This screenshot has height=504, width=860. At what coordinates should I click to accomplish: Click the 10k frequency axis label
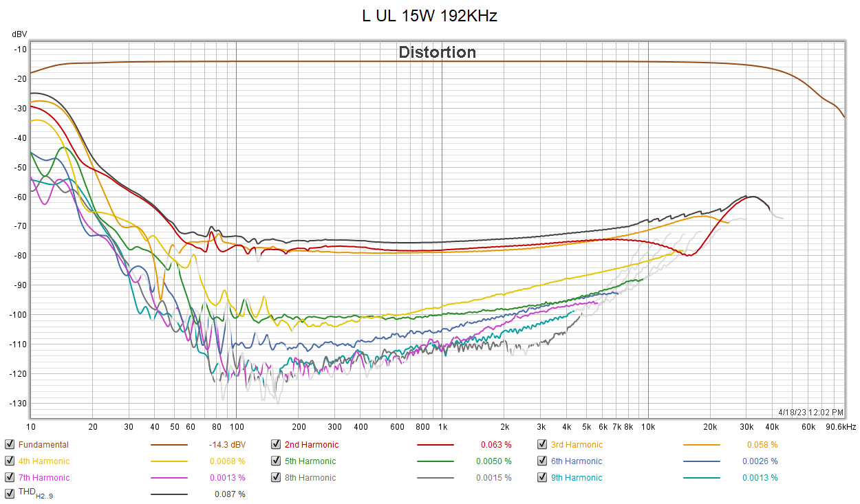648,427
